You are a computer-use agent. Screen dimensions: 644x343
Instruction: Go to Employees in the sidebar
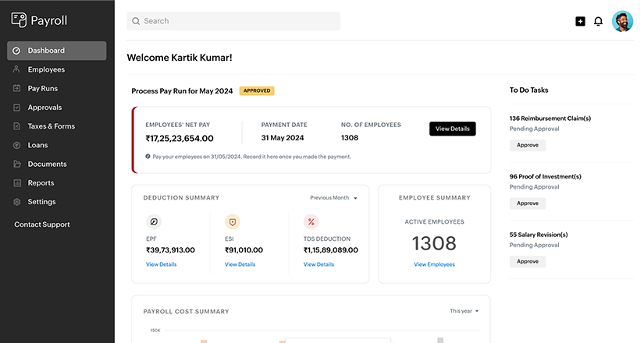click(46, 69)
